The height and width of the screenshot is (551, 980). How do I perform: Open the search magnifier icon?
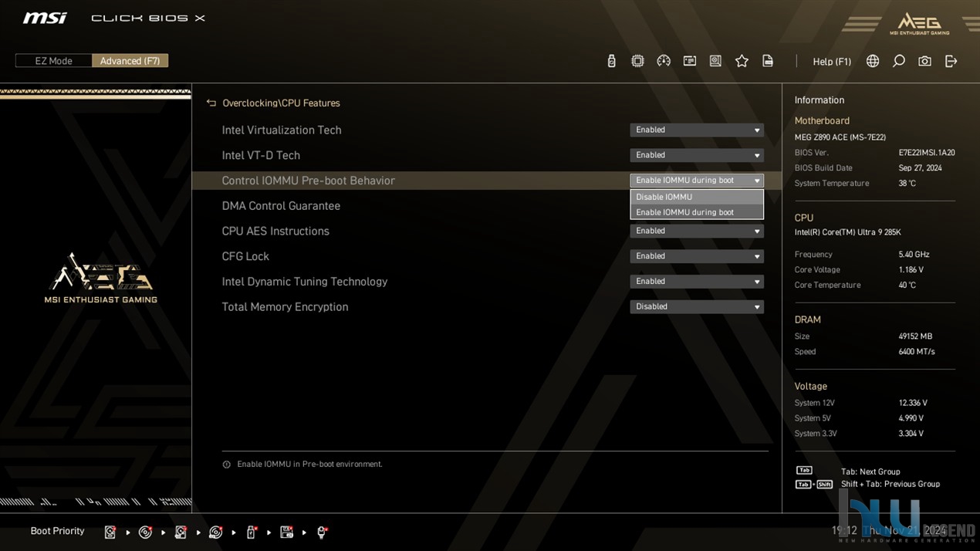click(898, 61)
